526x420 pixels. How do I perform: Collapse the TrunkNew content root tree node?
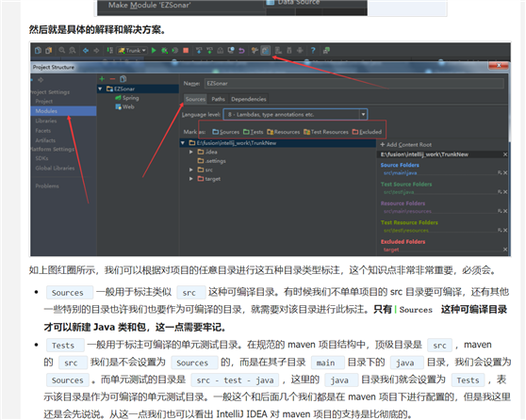click(183, 143)
